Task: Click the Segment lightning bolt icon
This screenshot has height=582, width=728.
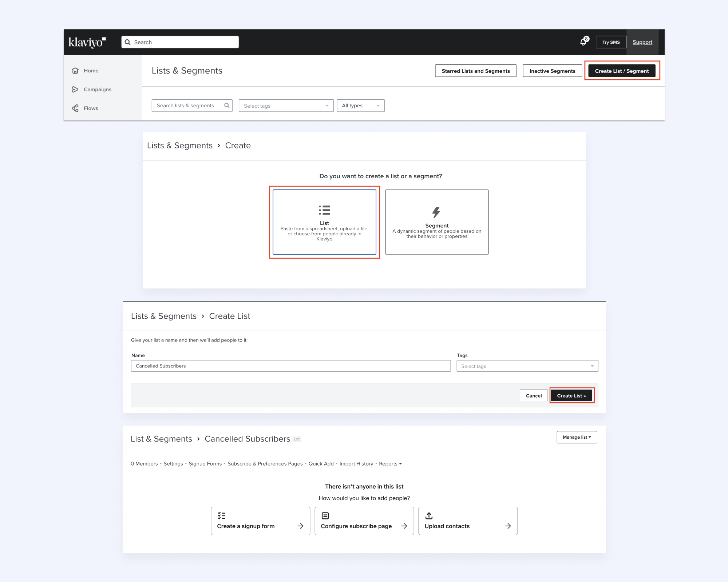Action: click(436, 212)
